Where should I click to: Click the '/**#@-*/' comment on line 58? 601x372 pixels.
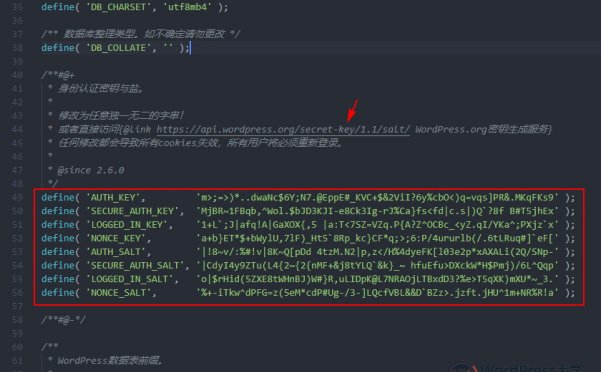click(63, 320)
